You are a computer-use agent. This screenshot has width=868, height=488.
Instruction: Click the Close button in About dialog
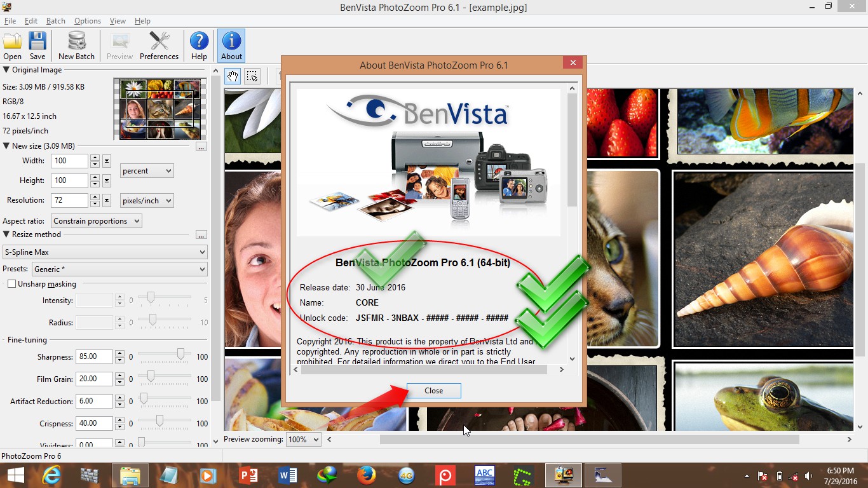(x=434, y=391)
